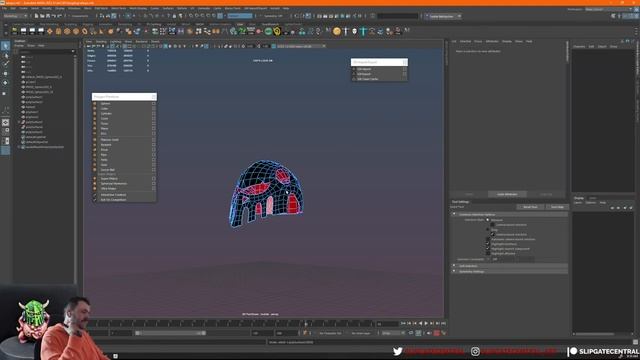Jump to the end of the playback range
Screen dimensions: 640x360
[x=443, y=323]
